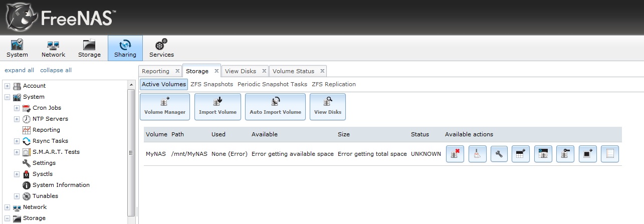This screenshot has height=224, width=644.
Task: Select NTP Servers in the tree
Action: click(x=50, y=119)
